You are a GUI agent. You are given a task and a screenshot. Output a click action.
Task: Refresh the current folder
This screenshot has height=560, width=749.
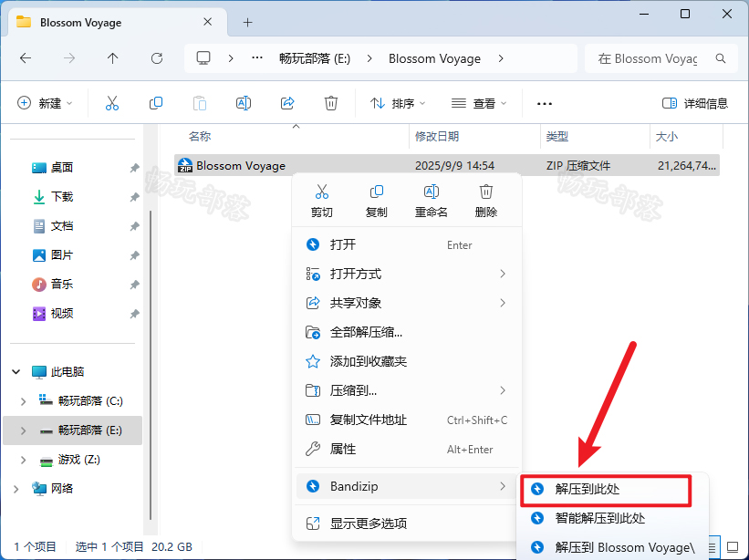coord(157,58)
